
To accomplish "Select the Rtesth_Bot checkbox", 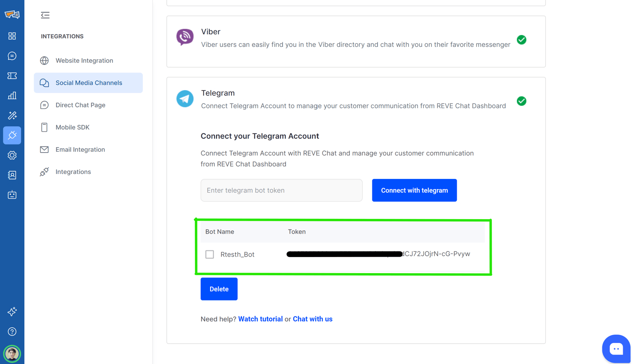I will tap(209, 254).
